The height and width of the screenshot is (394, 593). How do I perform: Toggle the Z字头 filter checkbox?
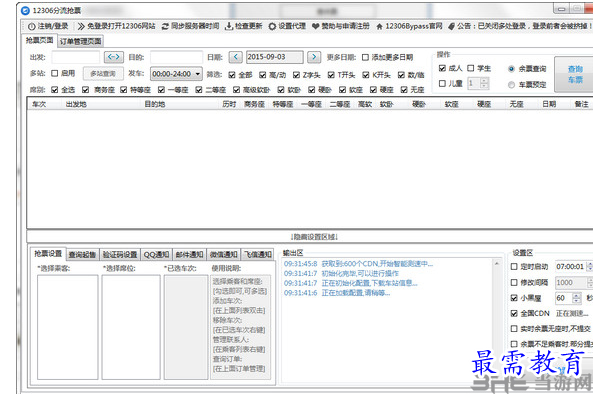coord(296,75)
